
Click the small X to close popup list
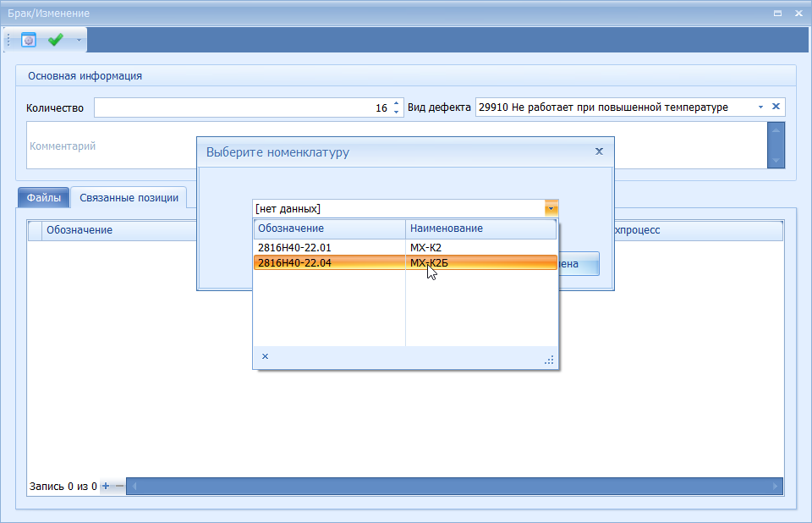coord(265,356)
